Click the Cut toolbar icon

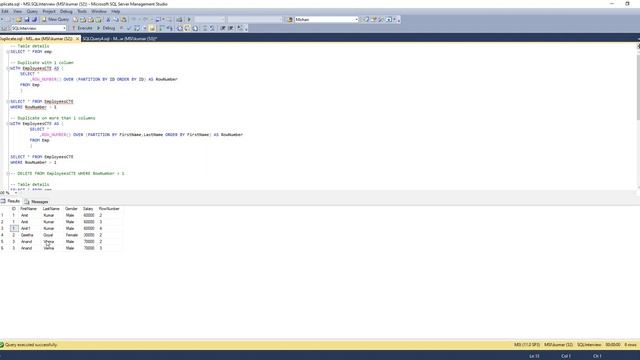coord(108,20)
